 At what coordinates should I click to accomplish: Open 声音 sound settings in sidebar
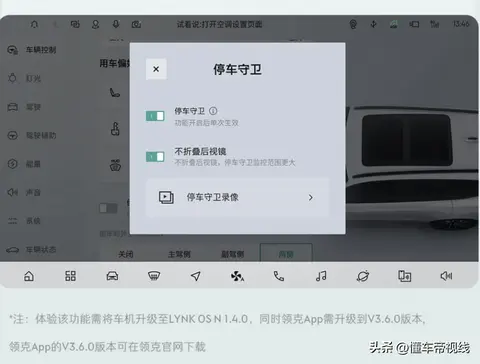[x=24, y=192]
